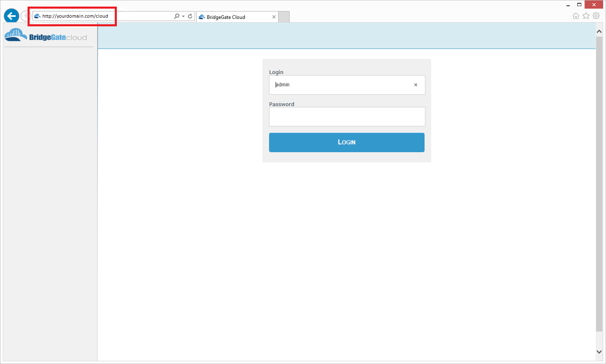Viewport: 606px width, 364px height.
Task: Open browser Tools gear icon
Action: (x=596, y=16)
